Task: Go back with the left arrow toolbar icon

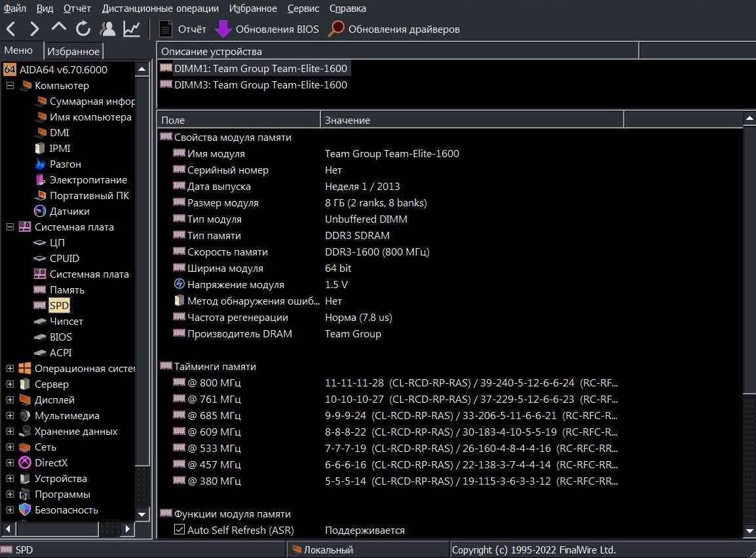Action: 11,29
